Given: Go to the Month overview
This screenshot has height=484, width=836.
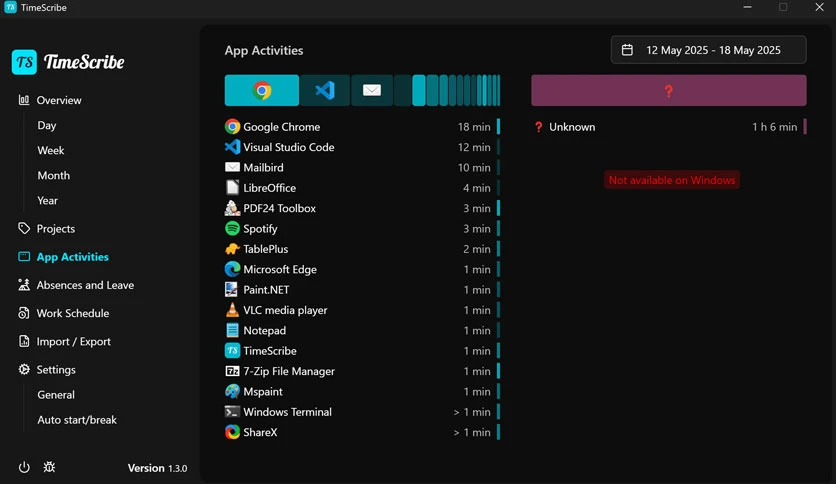Looking at the screenshot, I should click(x=53, y=175).
